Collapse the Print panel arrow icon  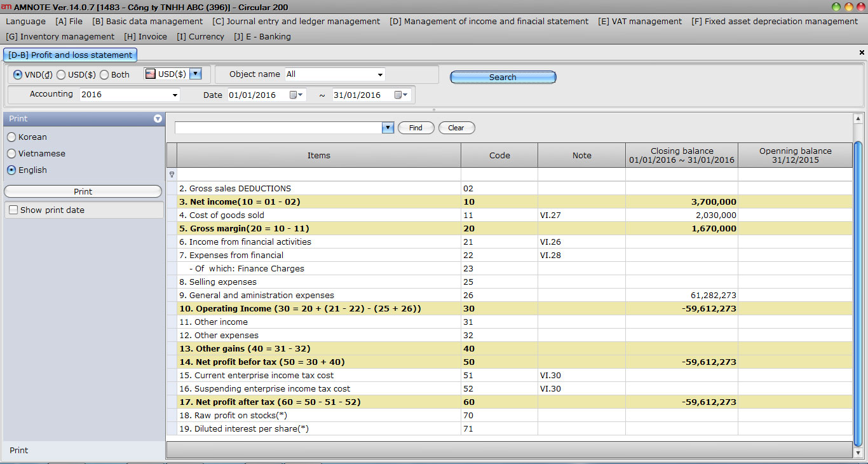pos(158,119)
